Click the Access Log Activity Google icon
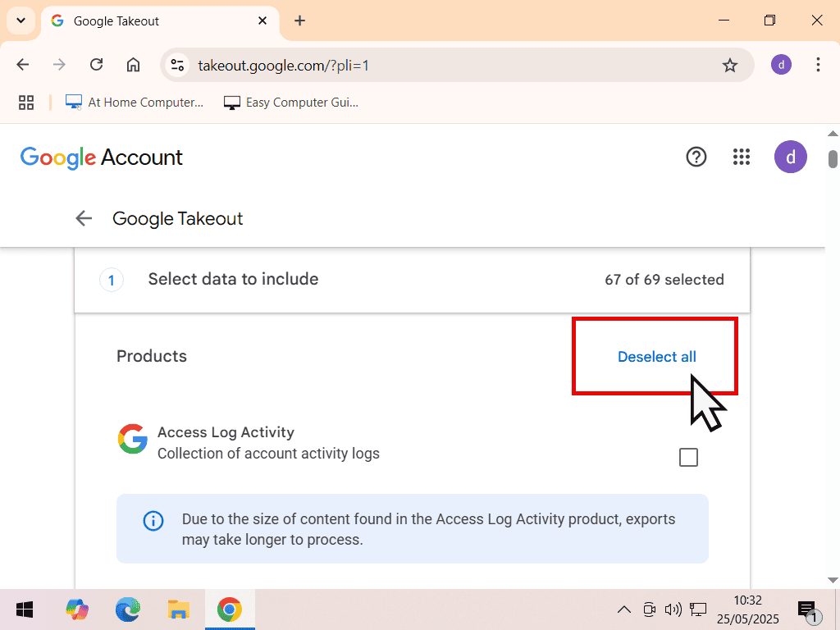Screen dimensions: 840x630 (132, 439)
